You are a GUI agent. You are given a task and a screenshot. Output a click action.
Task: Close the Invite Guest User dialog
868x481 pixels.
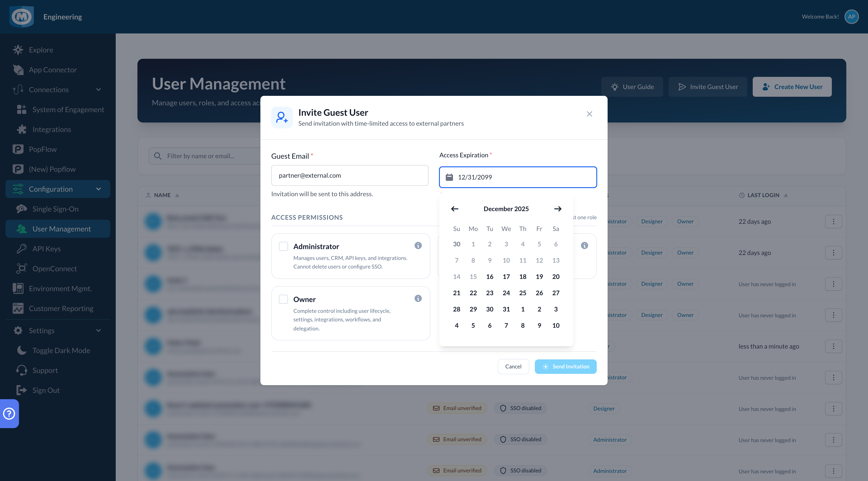click(x=589, y=114)
